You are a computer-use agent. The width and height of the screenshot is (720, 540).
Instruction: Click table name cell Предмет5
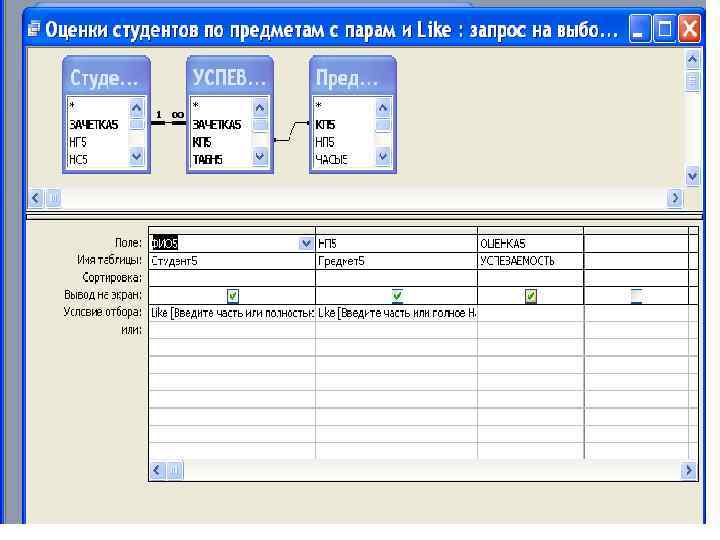396,261
